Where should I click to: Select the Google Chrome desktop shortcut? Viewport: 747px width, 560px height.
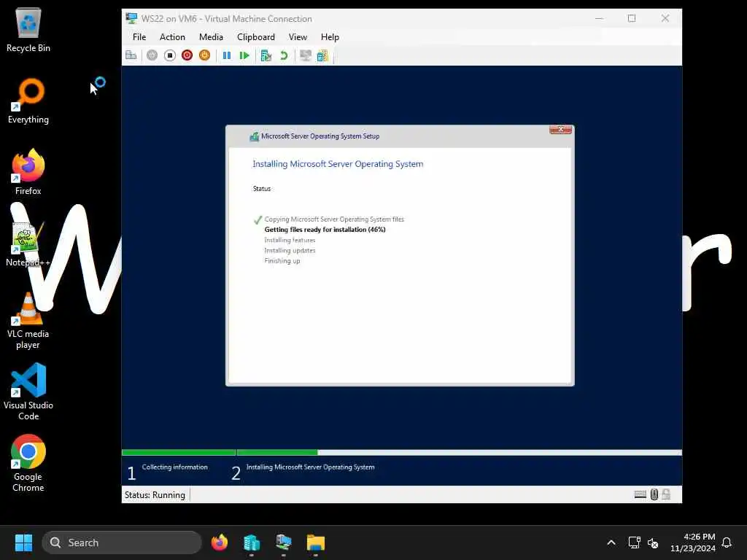click(28, 463)
